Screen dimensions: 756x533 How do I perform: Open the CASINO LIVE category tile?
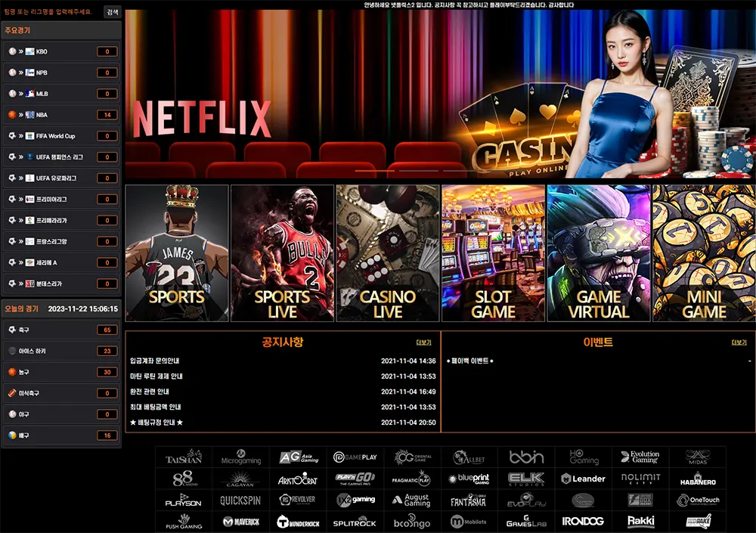click(388, 253)
